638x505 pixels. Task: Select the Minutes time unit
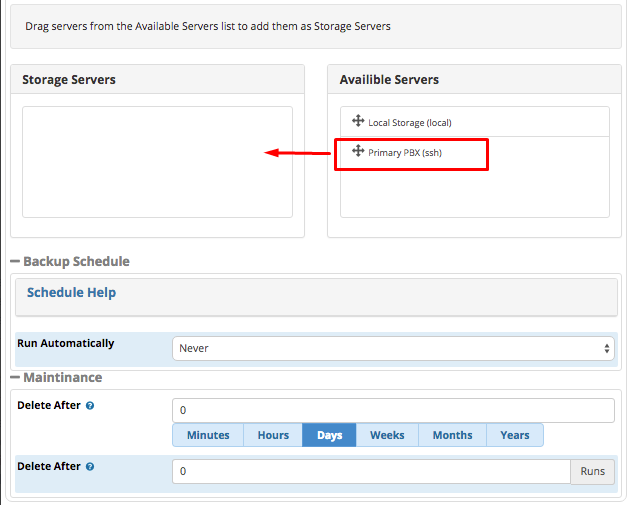point(208,435)
